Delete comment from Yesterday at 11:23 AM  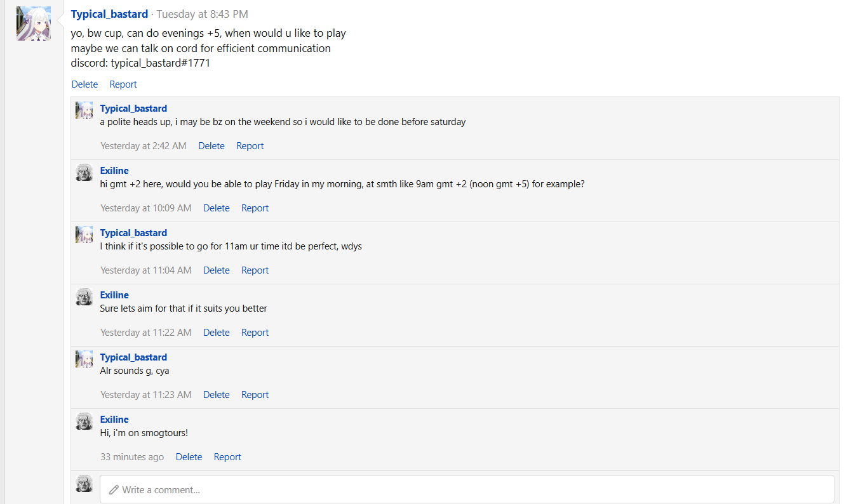[217, 395]
